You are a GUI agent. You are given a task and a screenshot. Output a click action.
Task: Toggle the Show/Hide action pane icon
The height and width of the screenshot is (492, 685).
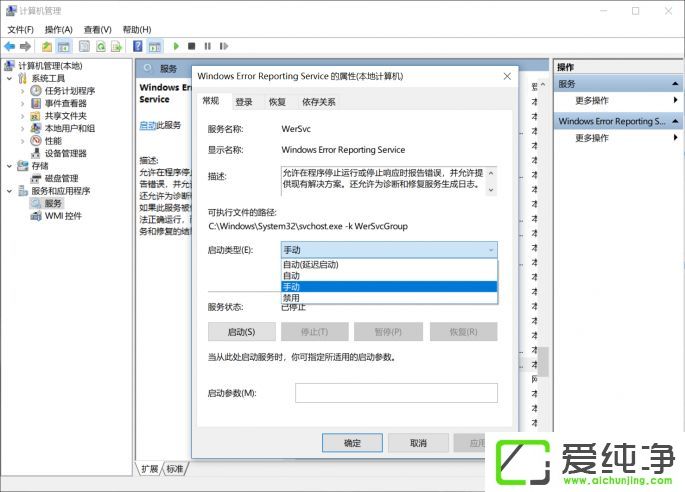tap(155, 46)
